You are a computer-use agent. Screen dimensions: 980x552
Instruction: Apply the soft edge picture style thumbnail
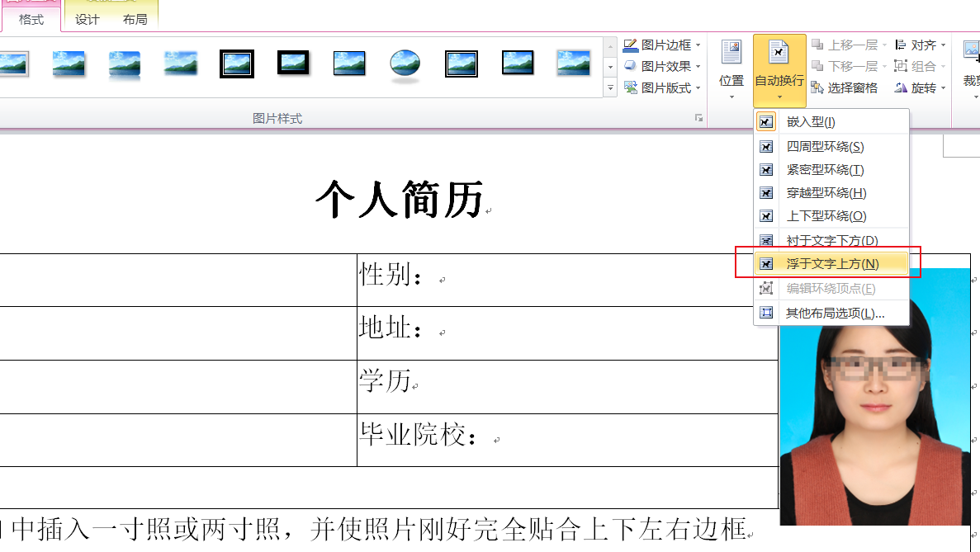(x=181, y=63)
